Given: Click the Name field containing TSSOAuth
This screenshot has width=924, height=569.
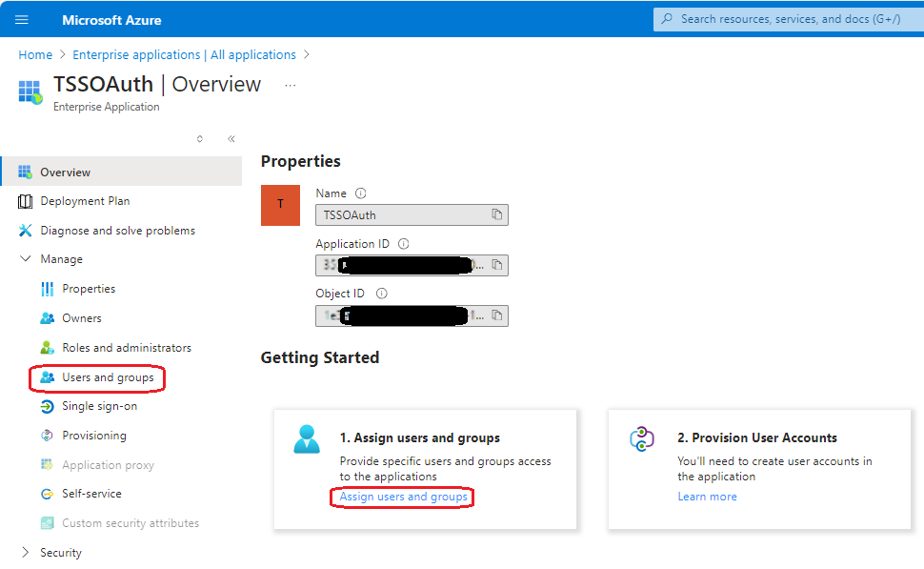Looking at the screenshot, I should [412, 214].
